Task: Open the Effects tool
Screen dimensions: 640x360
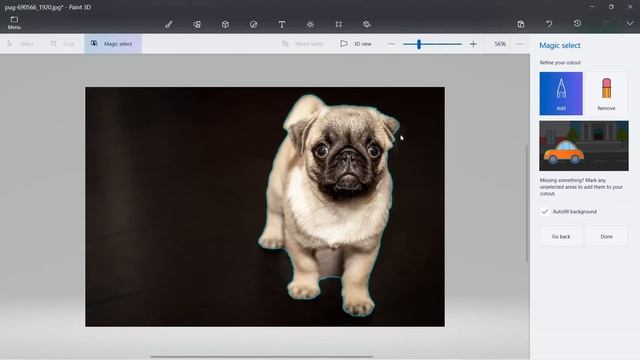Action: click(310, 24)
